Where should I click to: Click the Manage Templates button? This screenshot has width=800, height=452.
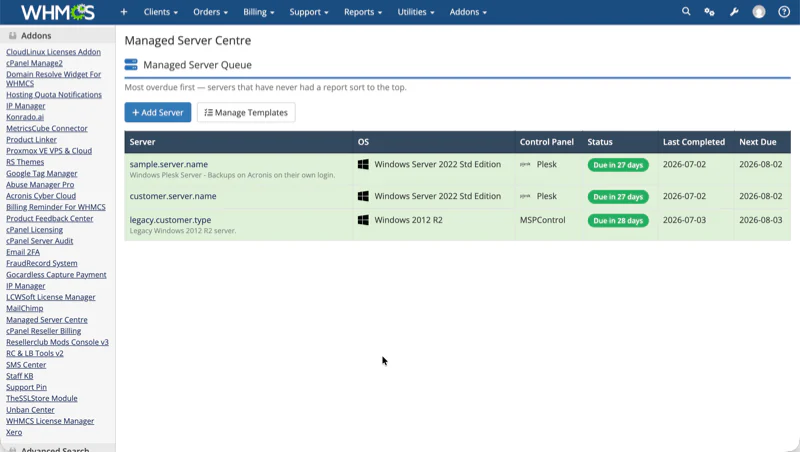pyautogui.click(x=246, y=112)
